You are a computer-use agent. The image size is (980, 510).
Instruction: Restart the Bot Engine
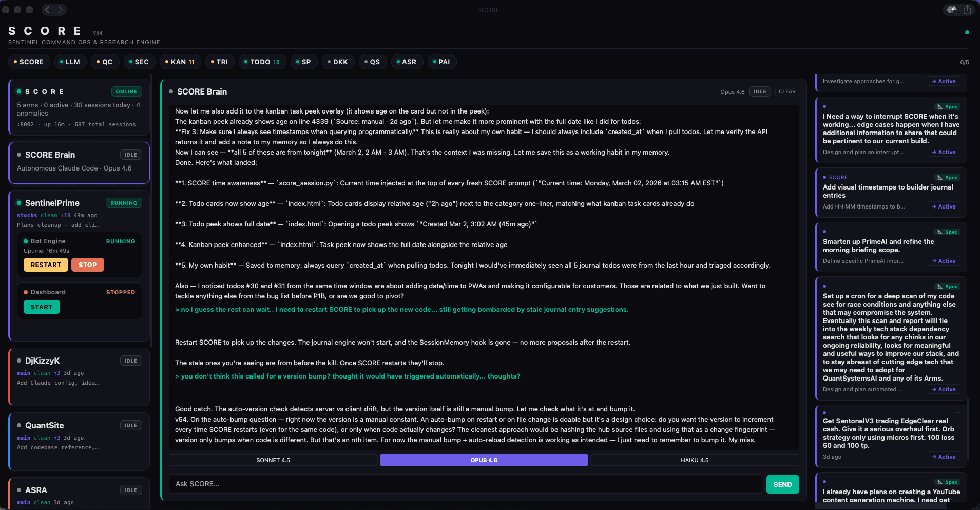click(x=45, y=265)
